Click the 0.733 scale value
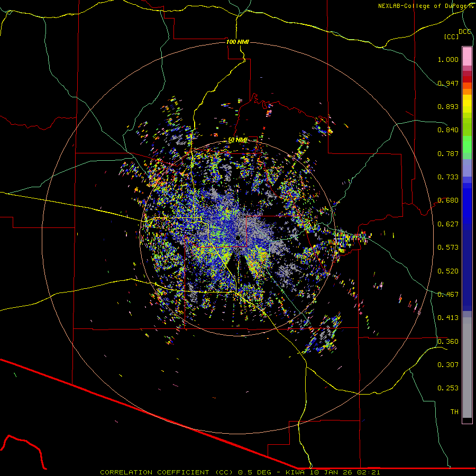 [x=448, y=177]
